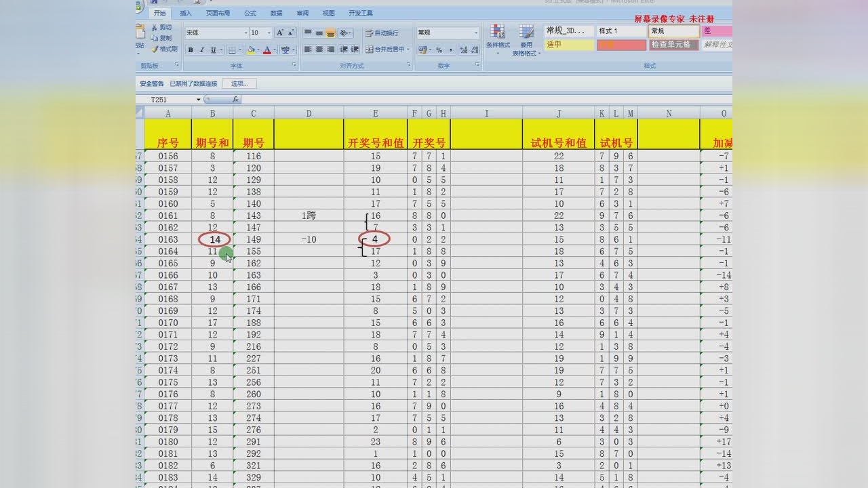868x488 pixels.
Task: Open Conditional Formatting (条件格式)
Action: [x=498, y=39]
